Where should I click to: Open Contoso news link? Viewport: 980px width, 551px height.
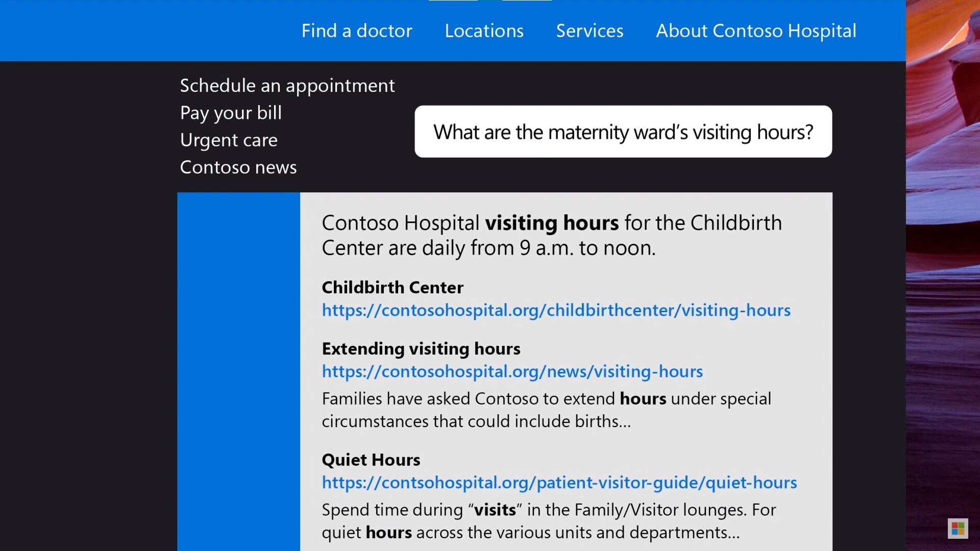tap(238, 167)
